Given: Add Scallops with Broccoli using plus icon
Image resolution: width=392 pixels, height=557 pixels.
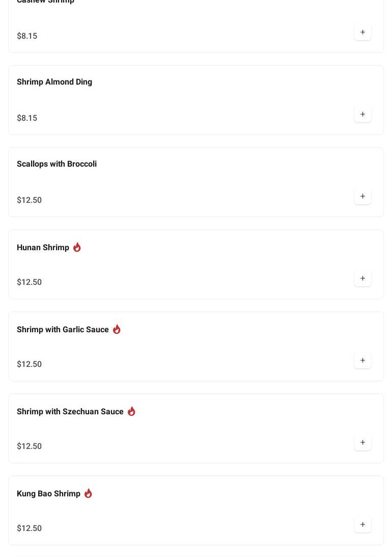Looking at the screenshot, I should pos(362,196).
